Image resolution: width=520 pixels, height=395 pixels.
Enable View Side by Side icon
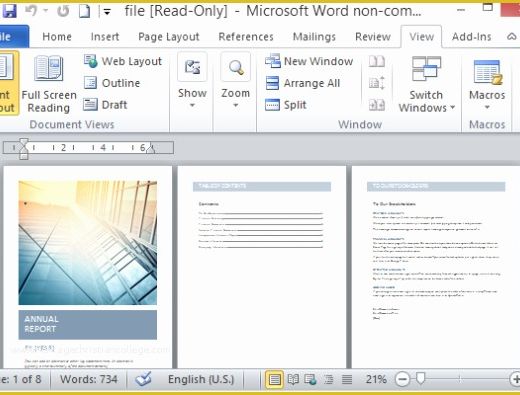pyautogui.click(x=377, y=61)
